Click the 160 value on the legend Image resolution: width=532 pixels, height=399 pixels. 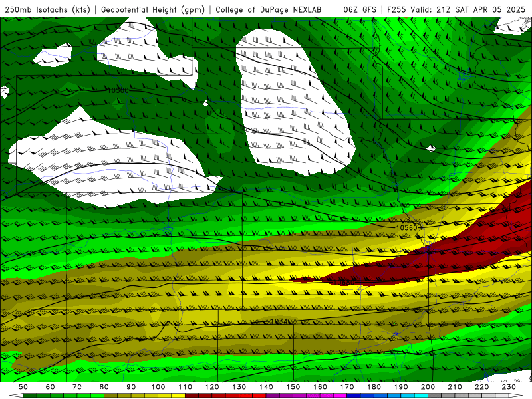(321, 387)
